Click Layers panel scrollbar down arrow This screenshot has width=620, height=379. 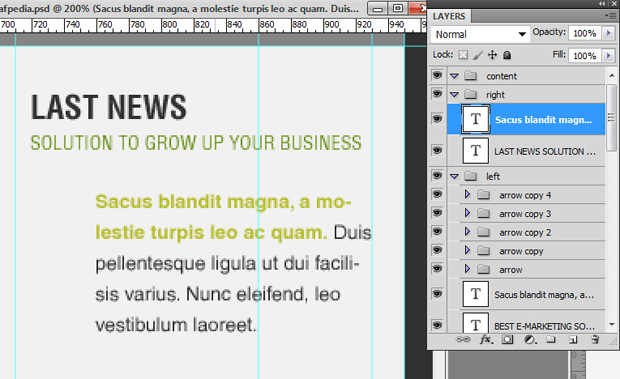(612, 324)
